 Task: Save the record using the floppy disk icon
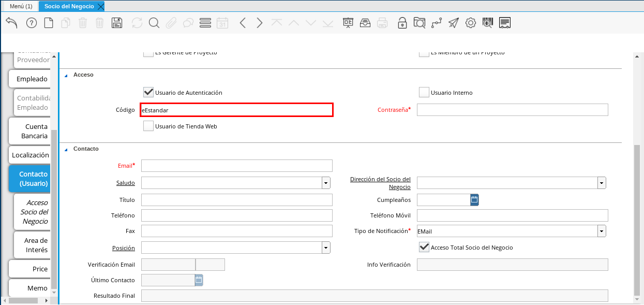(x=117, y=23)
